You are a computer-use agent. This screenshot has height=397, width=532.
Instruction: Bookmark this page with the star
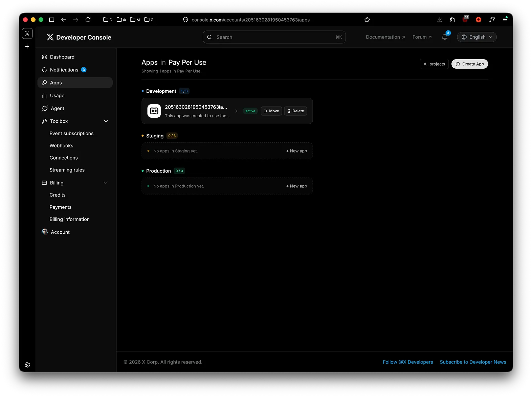click(367, 20)
